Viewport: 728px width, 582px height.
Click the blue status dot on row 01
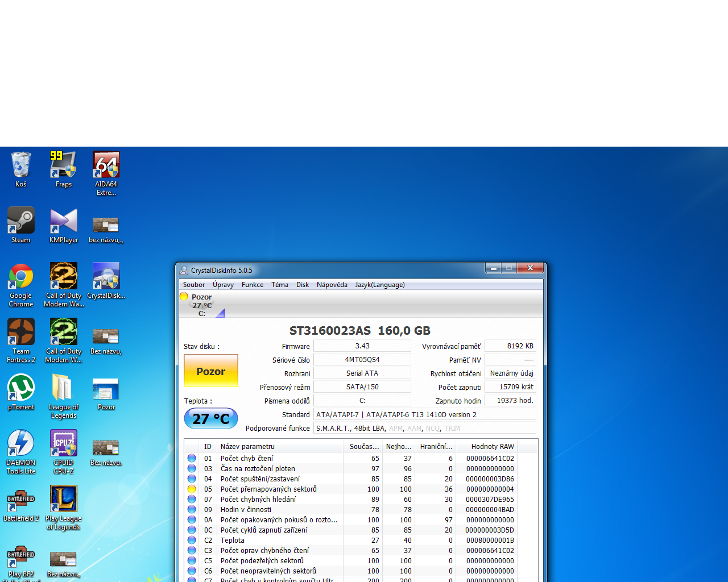(x=192, y=458)
